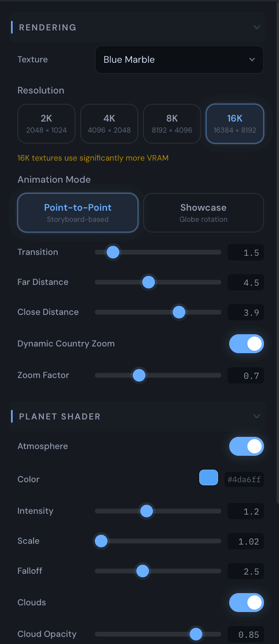This screenshot has height=644, width=279.
Task: Turn off the Atmosphere toggle
Action: pyautogui.click(x=246, y=446)
